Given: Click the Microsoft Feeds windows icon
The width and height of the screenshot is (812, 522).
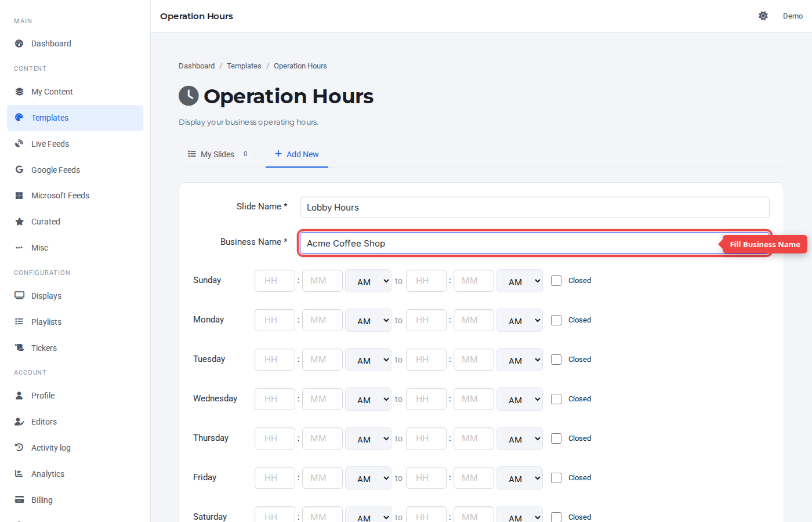Looking at the screenshot, I should pos(19,195).
